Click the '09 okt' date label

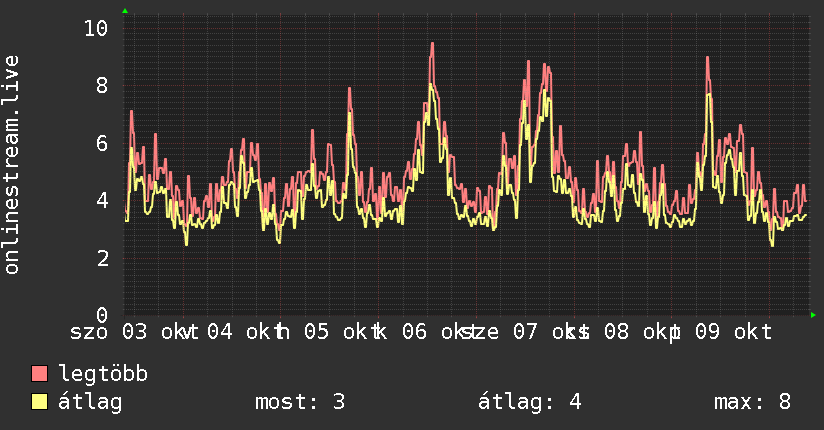click(734, 332)
